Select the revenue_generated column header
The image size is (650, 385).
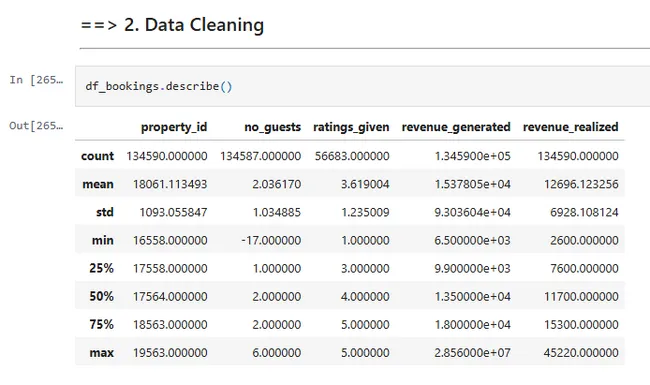[456, 127]
